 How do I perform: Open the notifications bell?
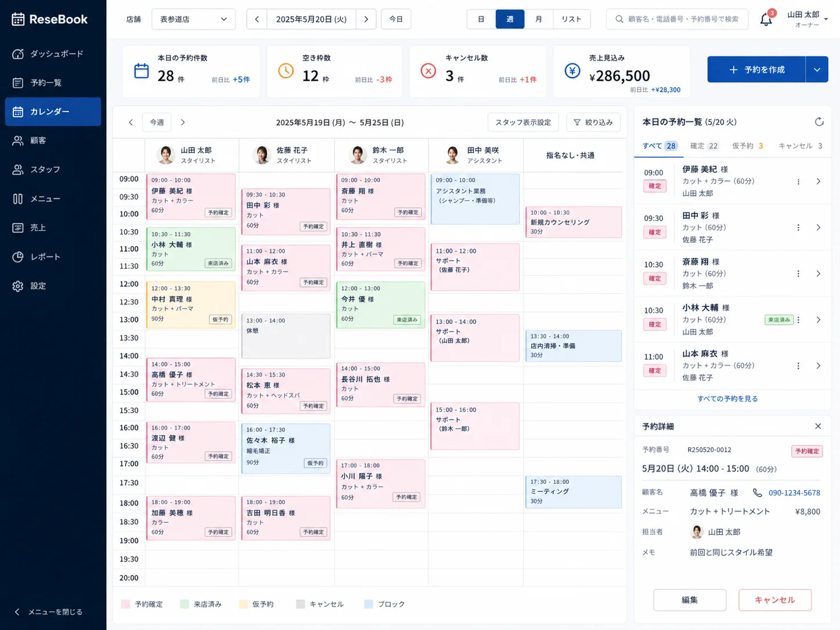766,19
